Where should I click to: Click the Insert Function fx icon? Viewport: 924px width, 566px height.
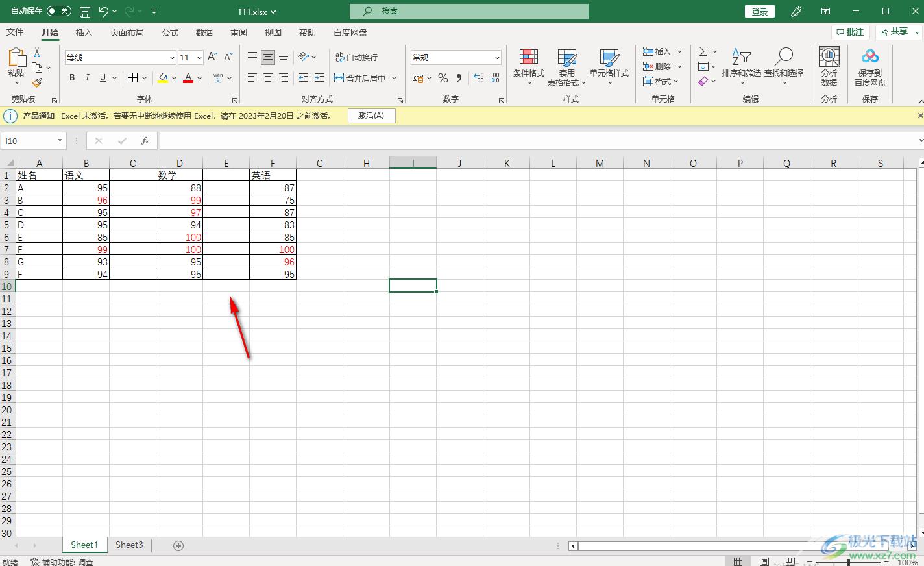[145, 141]
